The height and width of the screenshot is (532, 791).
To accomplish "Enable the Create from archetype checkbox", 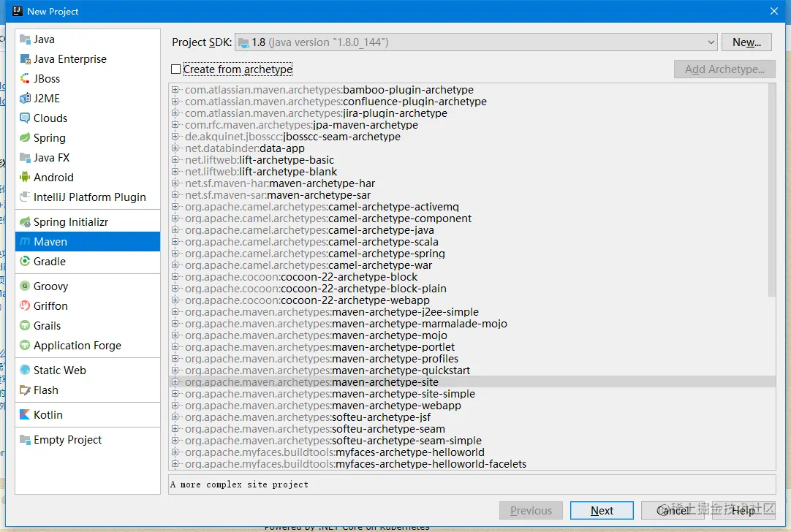I will (x=175, y=69).
